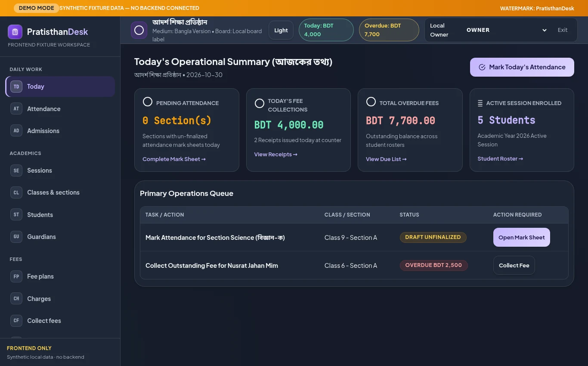The image size is (588, 366).
Task: Click the Today: BDT 4,000 pill
Action: tap(326, 30)
